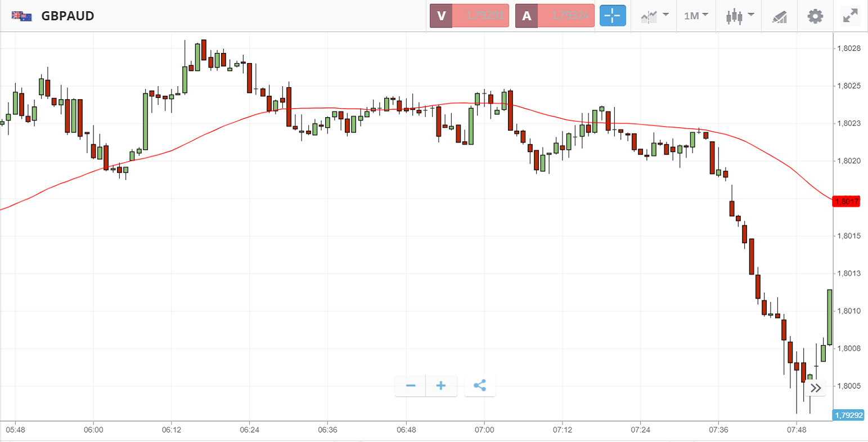Expand chart to fullscreen
Screen dimensions: 868x442
(x=850, y=16)
